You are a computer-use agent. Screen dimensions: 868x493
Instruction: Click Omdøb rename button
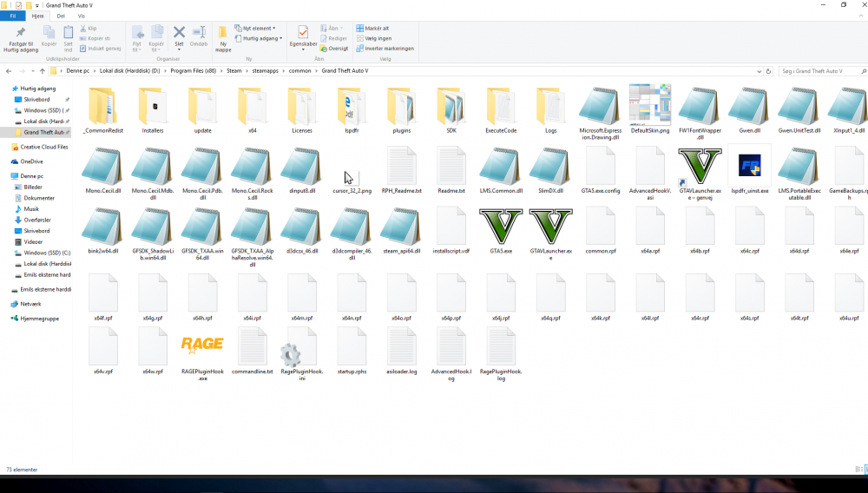199,36
